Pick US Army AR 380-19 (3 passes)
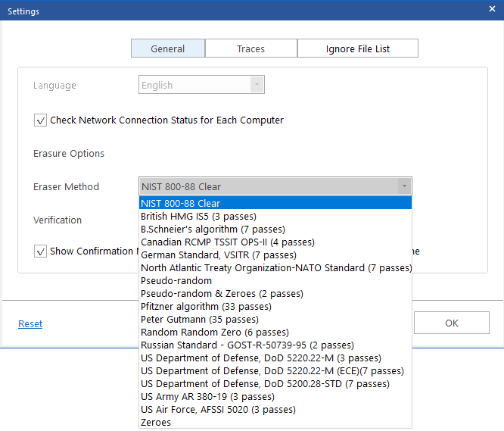Image resolution: width=504 pixels, height=431 pixels. 275,396
